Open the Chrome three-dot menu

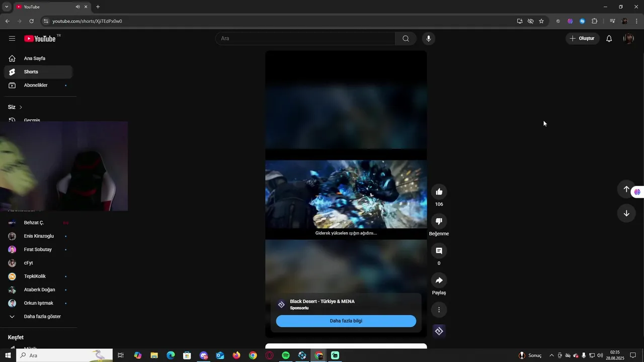click(x=636, y=21)
